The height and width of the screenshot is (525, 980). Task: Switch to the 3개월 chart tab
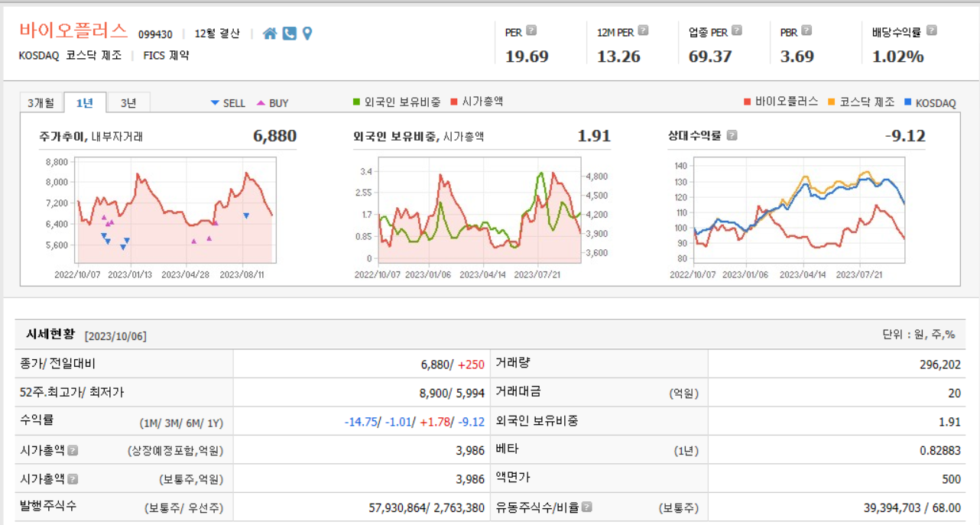(41, 102)
